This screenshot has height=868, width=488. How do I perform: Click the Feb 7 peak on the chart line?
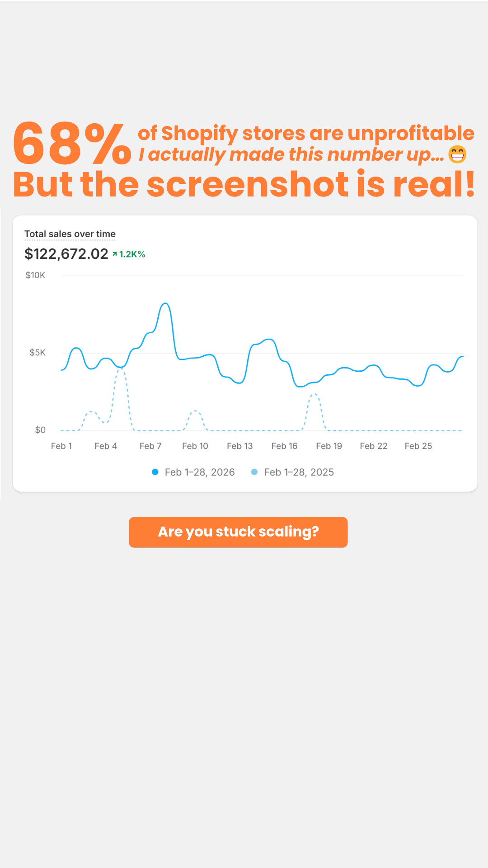coord(165,304)
